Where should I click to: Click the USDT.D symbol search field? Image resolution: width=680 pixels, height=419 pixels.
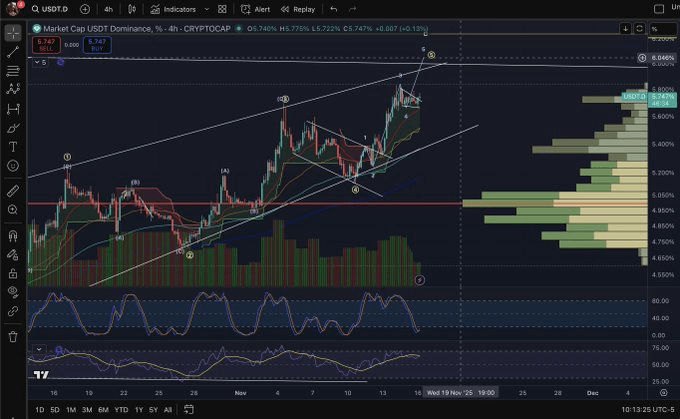tap(52, 9)
